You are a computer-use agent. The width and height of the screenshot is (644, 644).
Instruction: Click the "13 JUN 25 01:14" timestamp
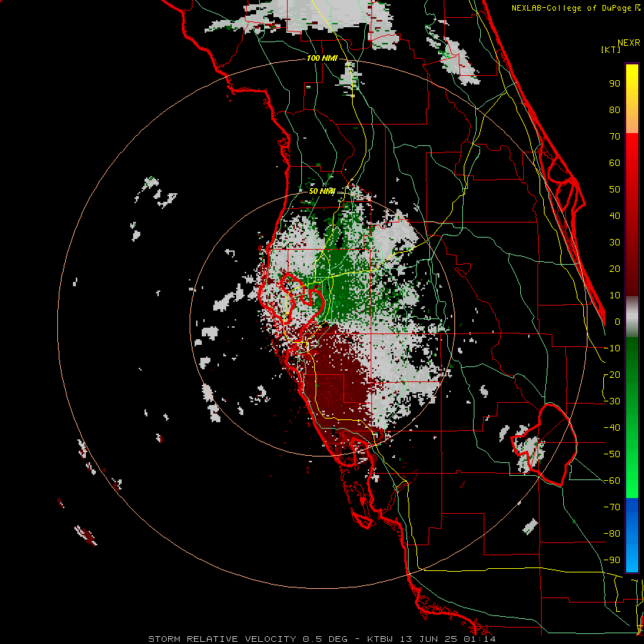(x=448, y=639)
